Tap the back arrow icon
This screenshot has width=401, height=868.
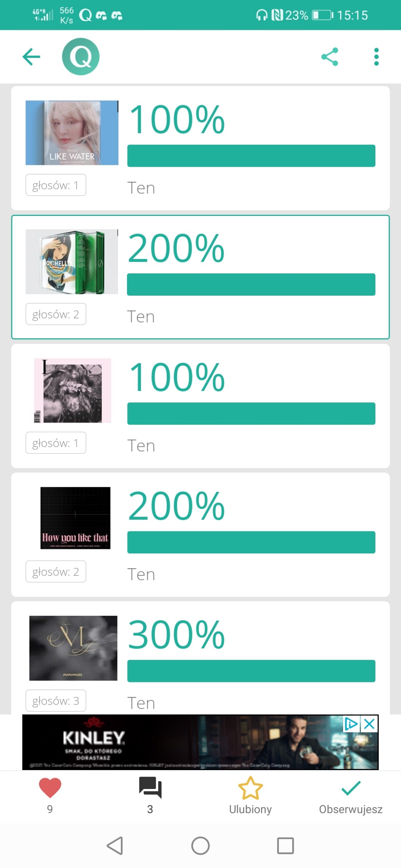(31, 57)
